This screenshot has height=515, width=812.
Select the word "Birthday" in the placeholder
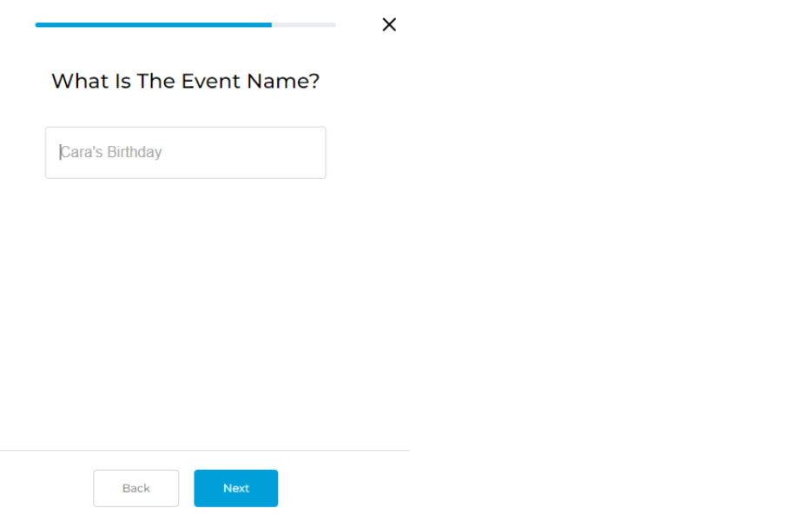click(x=135, y=153)
